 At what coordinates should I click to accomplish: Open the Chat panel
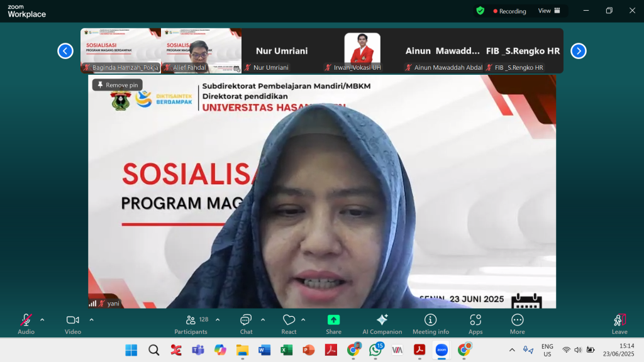point(246,323)
